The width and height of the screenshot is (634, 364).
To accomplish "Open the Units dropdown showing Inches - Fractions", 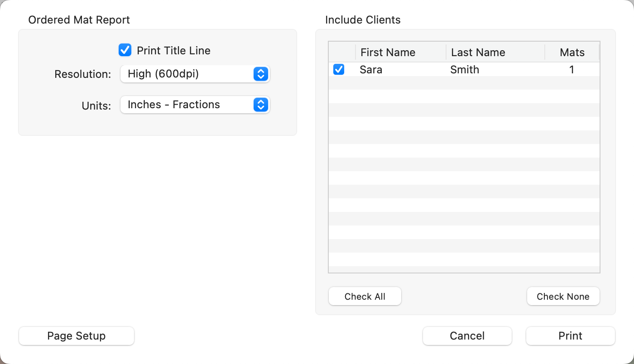I will click(x=195, y=105).
